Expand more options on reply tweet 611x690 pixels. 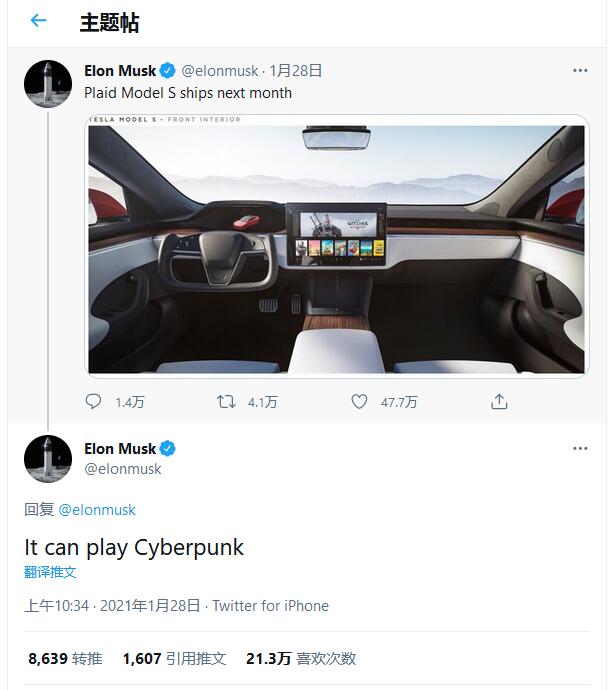coord(580,449)
